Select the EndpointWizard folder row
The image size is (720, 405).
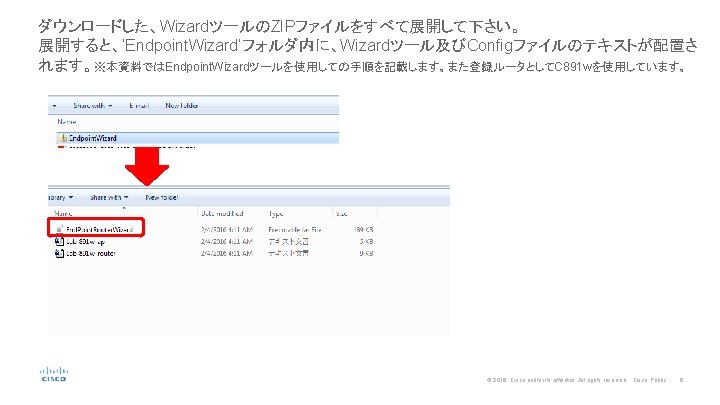pyautogui.click(x=197, y=138)
